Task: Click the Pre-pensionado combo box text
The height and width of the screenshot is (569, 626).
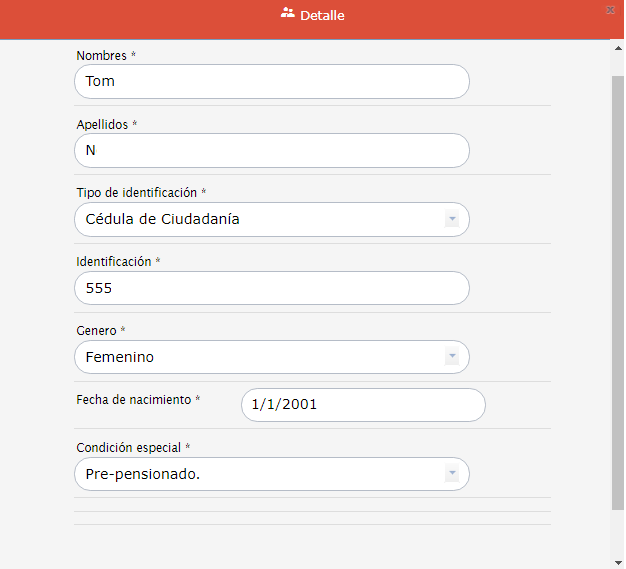Action: pos(143,474)
